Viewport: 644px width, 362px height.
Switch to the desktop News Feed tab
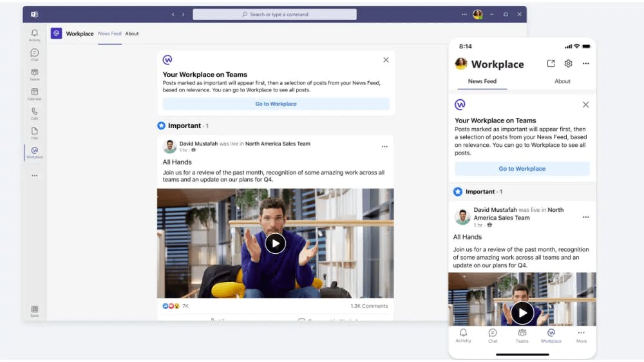(109, 33)
